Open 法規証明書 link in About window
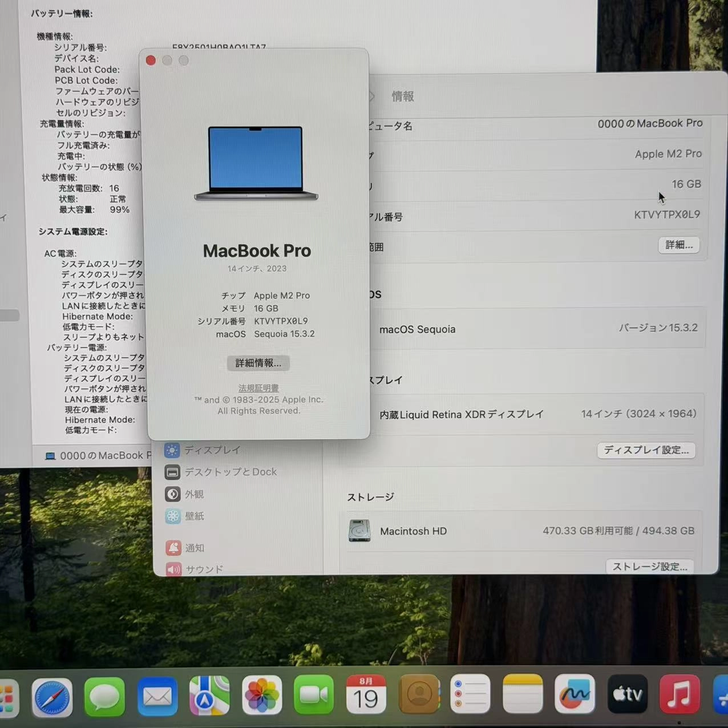The image size is (728, 728). (x=258, y=388)
